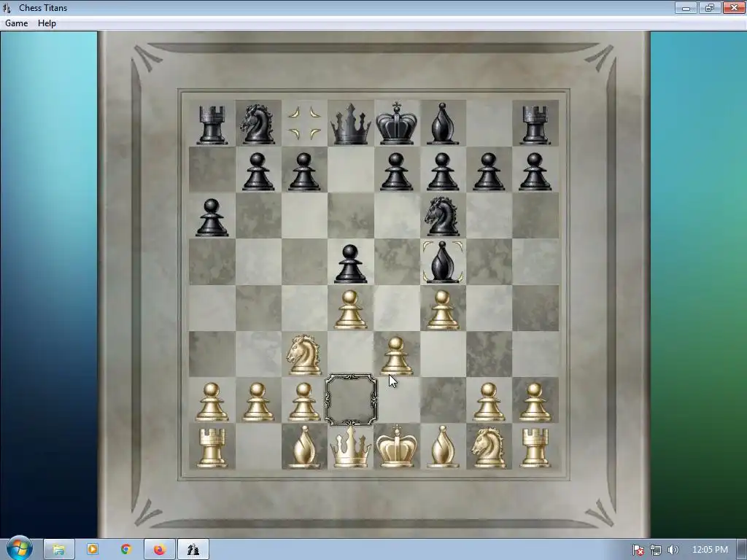Screen dimensions: 747x560
Task: Pick the white pawn on g2
Action: [x=489, y=402]
